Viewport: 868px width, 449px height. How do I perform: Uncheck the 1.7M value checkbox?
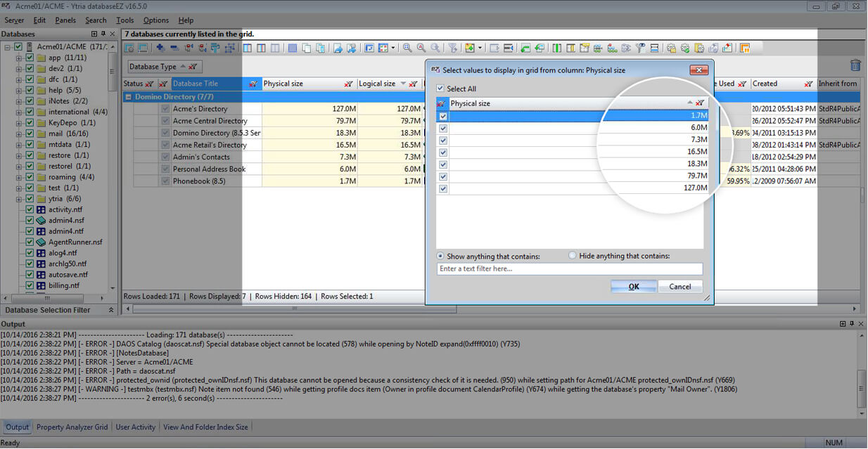(443, 116)
